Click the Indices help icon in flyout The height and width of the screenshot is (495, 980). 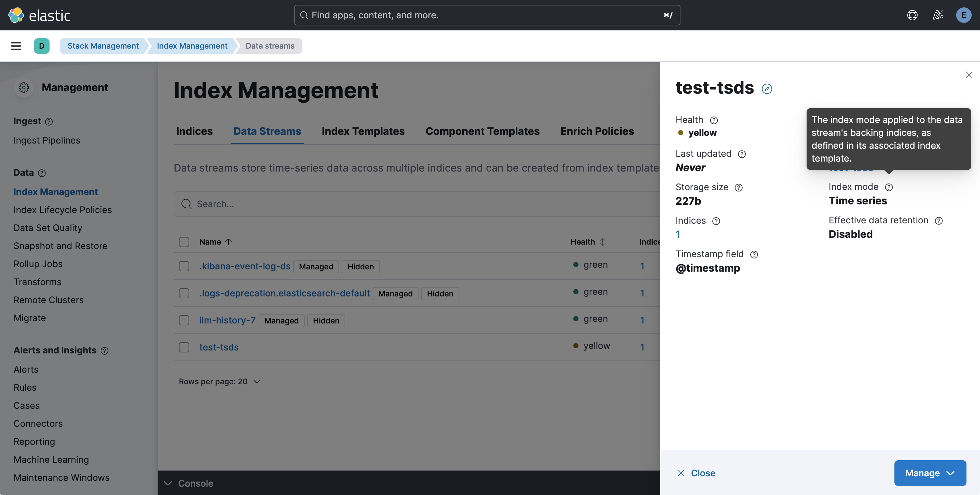click(x=716, y=221)
